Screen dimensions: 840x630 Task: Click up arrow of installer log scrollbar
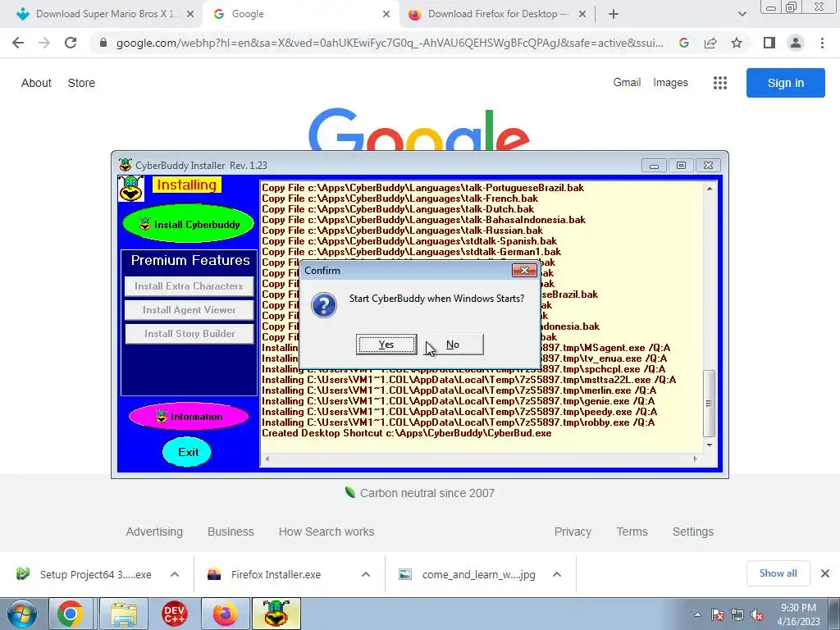(x=710, y=189)
